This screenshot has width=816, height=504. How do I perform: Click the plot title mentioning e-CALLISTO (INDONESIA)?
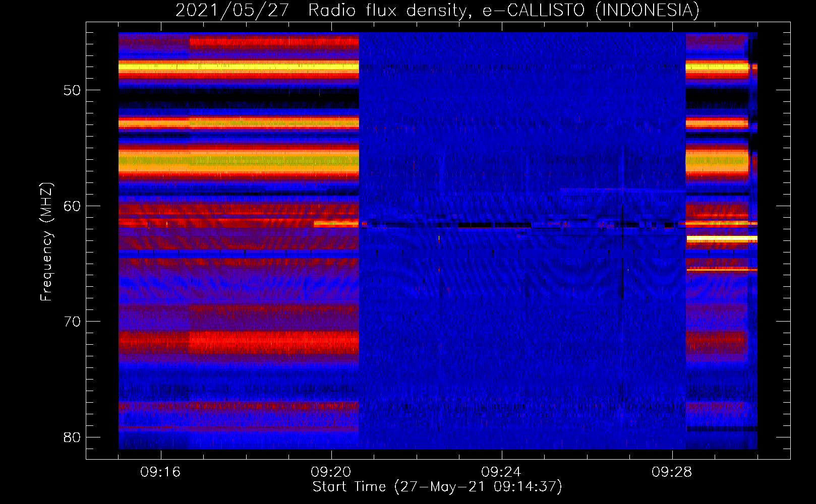pyautogui.click(x=437, y=10)
